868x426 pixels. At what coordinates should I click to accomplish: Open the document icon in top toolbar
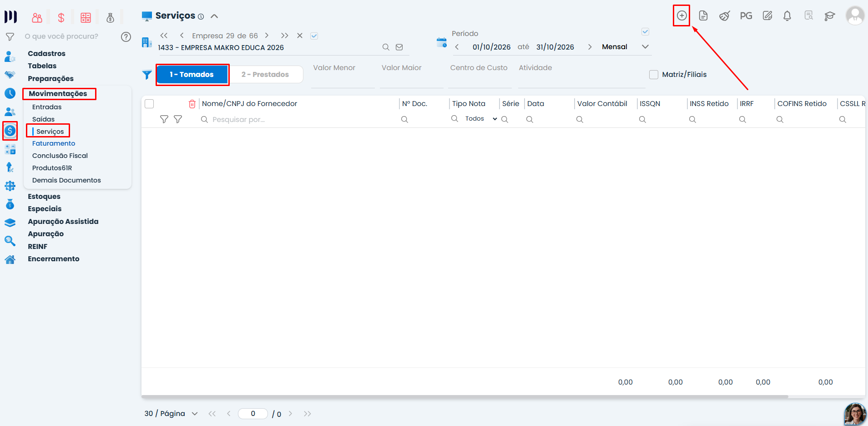pos(703,15)
